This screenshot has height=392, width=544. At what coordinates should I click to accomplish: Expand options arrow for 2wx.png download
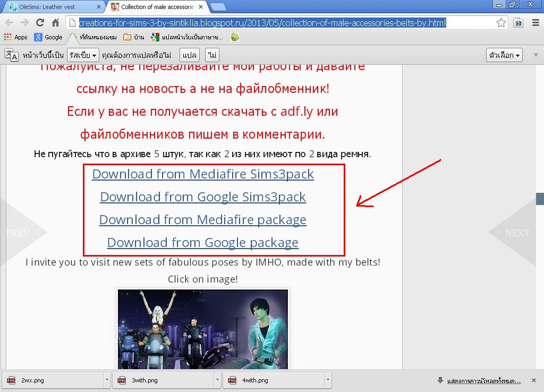(x=107, y=380)
